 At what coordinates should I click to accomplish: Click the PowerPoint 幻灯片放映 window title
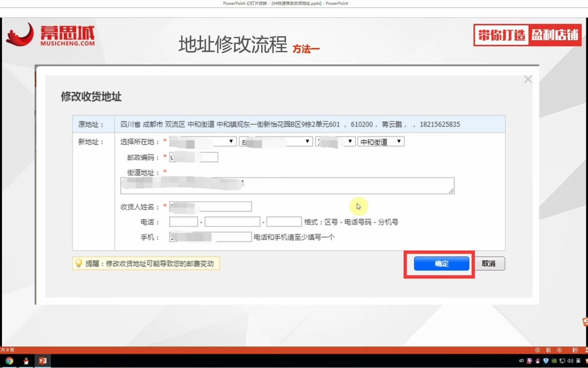pyautogui.click(x=285, y=3)
